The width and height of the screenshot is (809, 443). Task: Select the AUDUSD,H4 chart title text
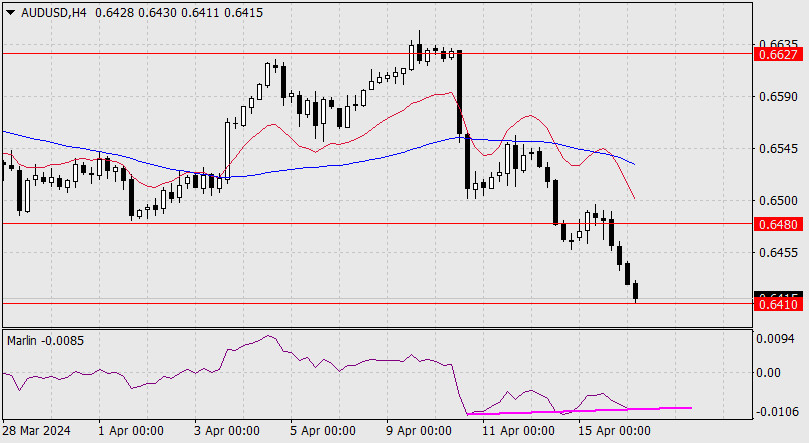[54, 13]
